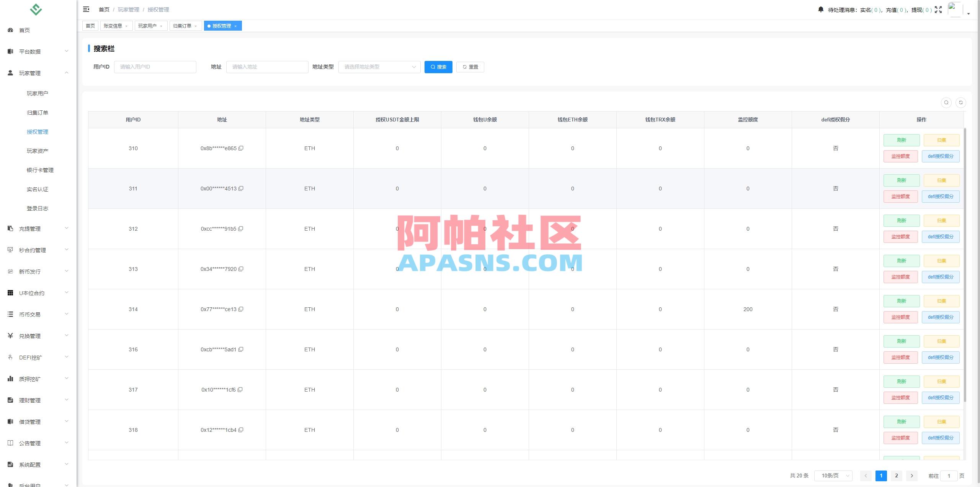Enter fullscreen using the expand icon
Screen dimensions: 980x487
(938, 9)
